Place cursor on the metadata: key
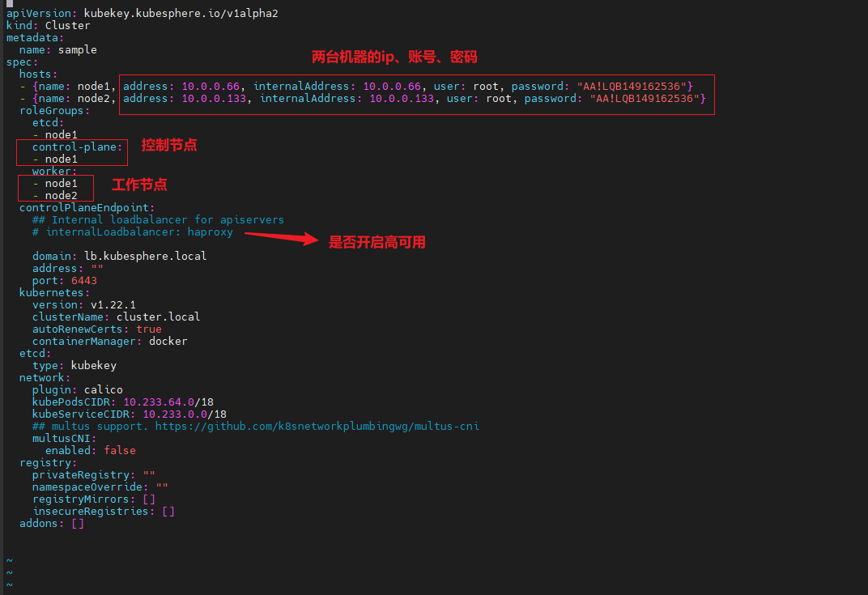Viewport: 868px width, 595px height. (x=35, y=37)
